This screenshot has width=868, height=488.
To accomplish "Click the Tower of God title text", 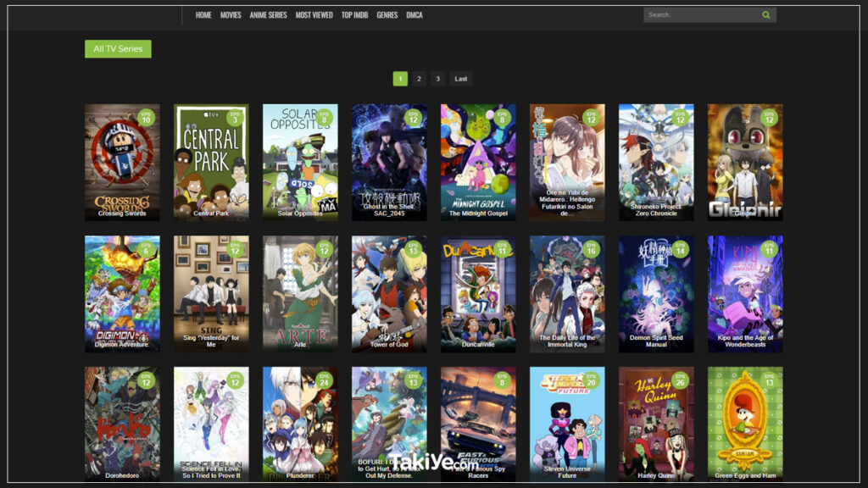I will tap(389, 345).
